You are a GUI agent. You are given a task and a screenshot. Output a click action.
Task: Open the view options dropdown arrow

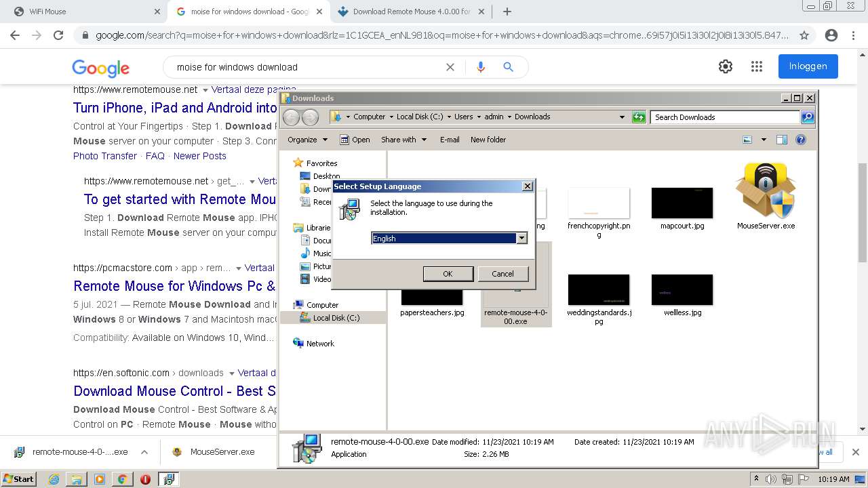click(764, 140)
